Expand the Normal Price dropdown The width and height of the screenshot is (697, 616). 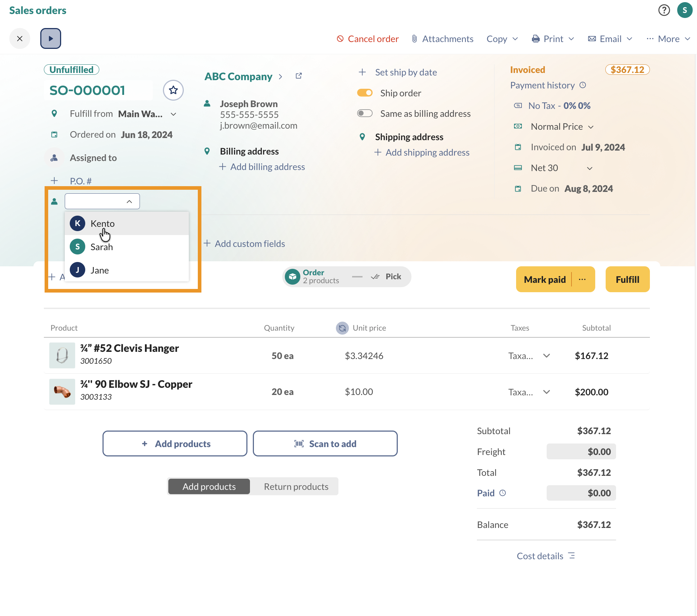tap(591, 127)
